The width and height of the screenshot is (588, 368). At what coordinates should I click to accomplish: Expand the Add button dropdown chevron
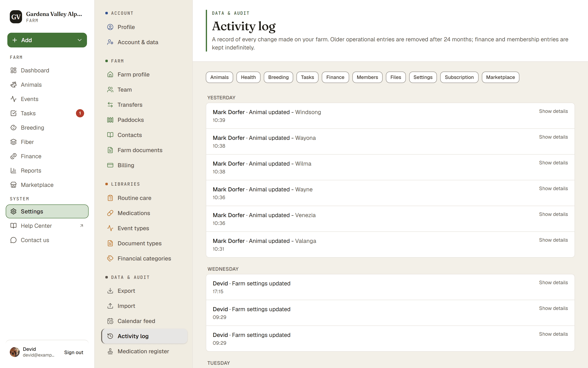[x=79, y=40]
